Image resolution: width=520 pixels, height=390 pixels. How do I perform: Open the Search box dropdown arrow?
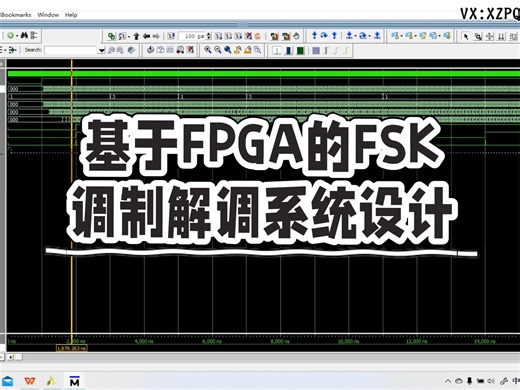pos(102,50)
